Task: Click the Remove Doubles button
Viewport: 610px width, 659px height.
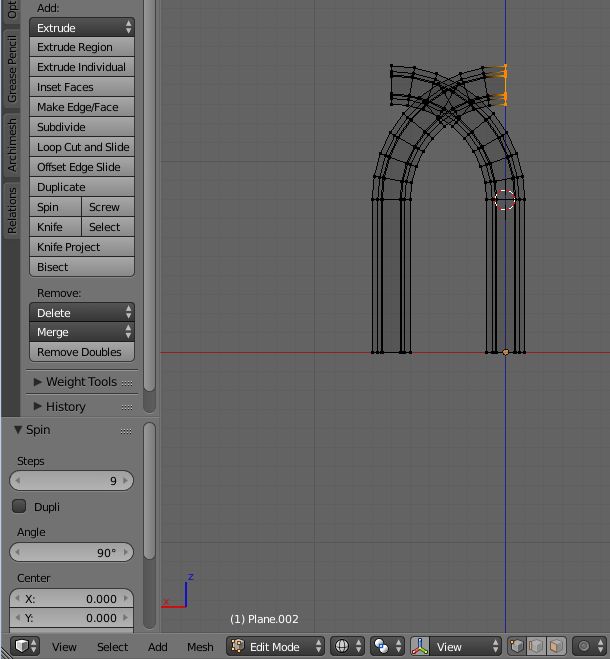Action: coord(82,352)
